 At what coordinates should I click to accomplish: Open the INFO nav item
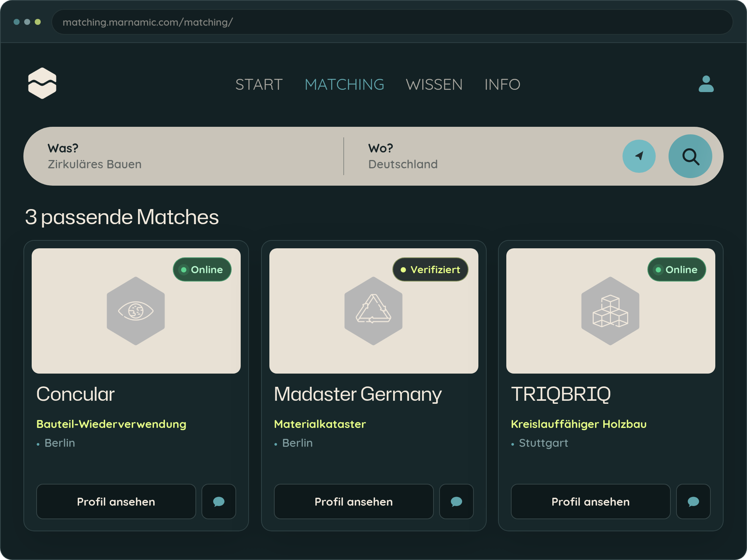[502, 85]
